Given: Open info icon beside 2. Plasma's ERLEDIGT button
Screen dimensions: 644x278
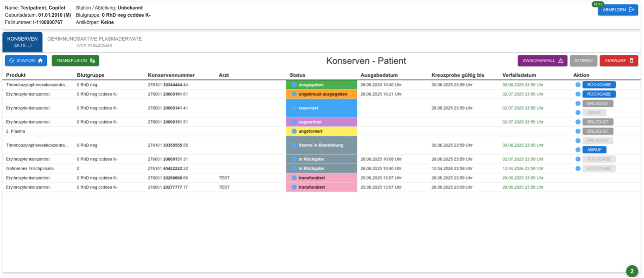Looking at the screenshot, I should pos(578,131).
